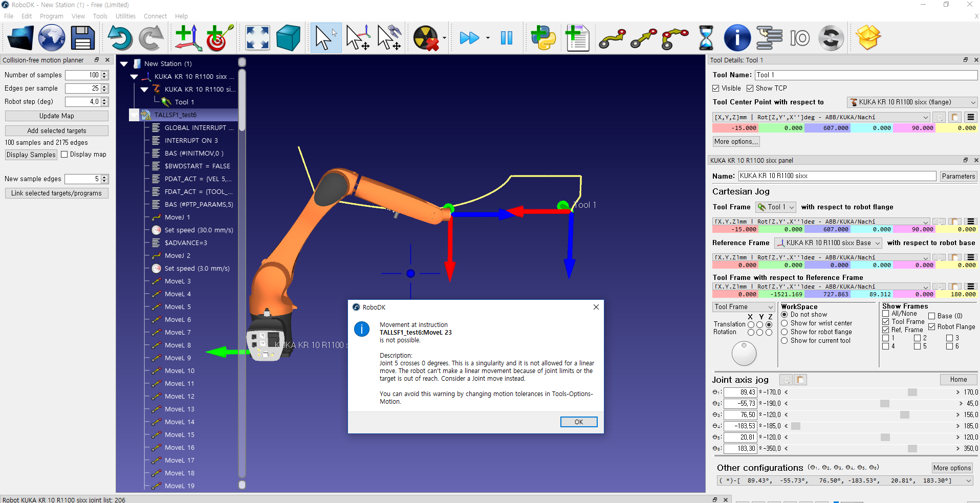This screenshot has height=503, width=980.
Task: Collapse the New Station (1) tree node
Action: coord(124,64)
